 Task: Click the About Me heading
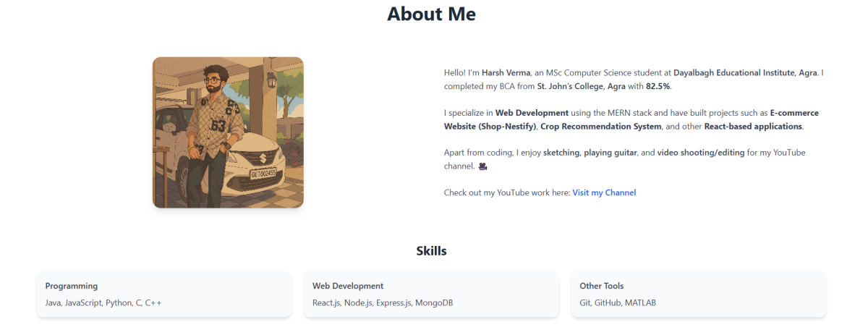[431, 14]
